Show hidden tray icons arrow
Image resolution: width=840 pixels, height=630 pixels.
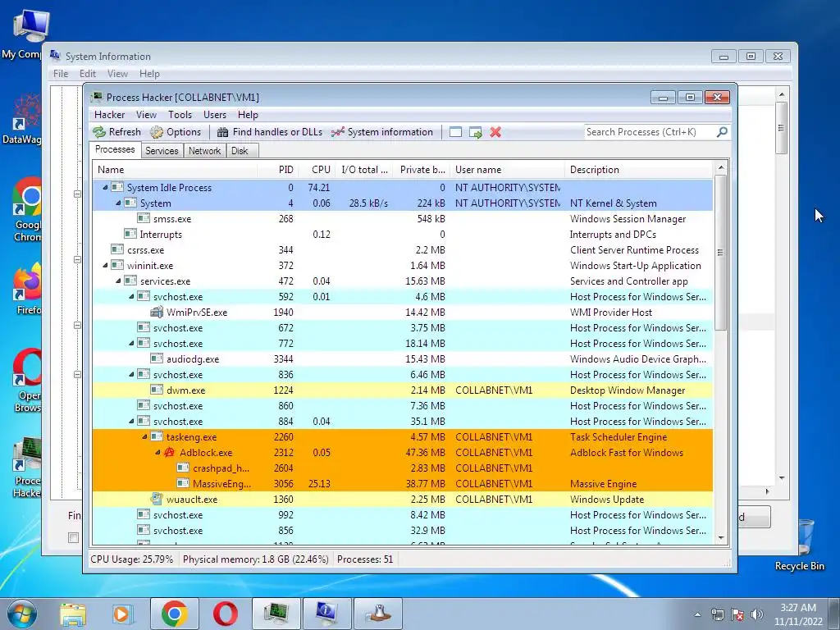(697, 614)
